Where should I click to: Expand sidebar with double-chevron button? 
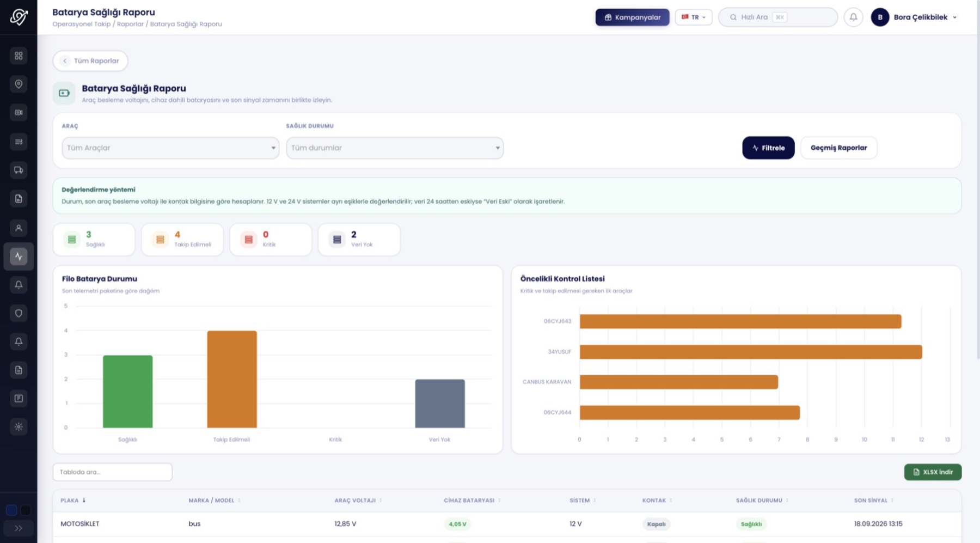coord(19,528)
